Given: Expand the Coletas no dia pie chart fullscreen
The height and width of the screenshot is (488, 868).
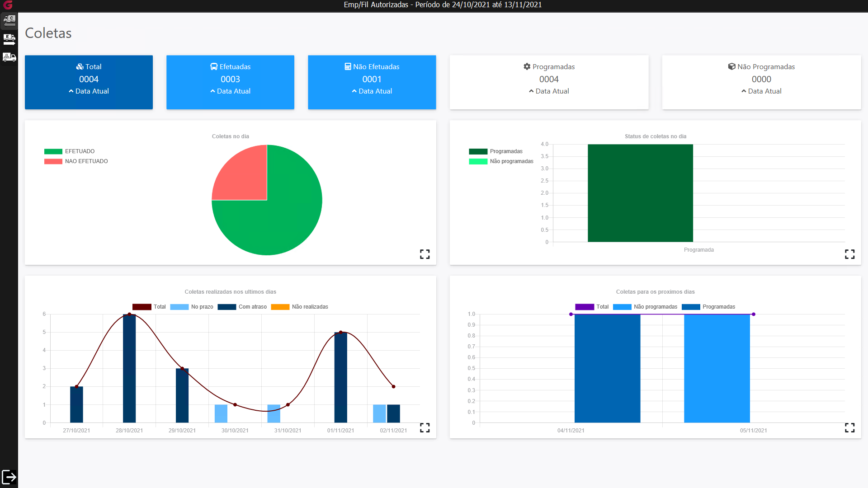Looking at the screenshot, I should click(x=425, y=254).
